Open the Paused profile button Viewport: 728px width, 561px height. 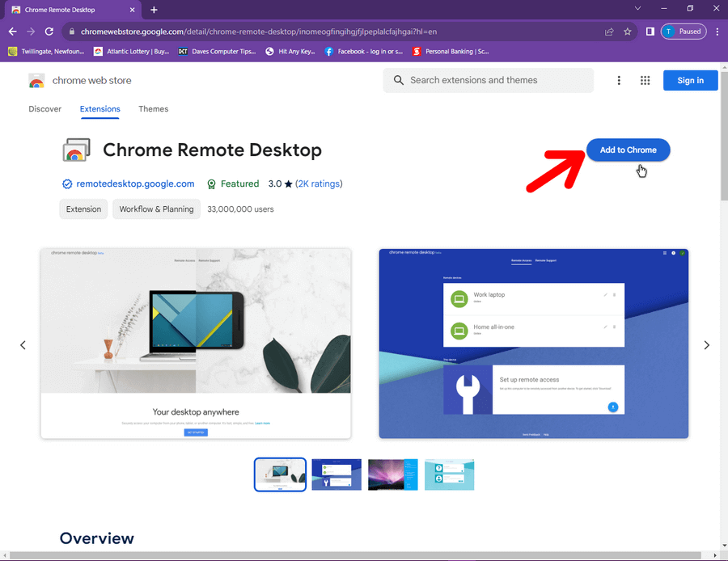pyautogui.click(x=684, y=32)
